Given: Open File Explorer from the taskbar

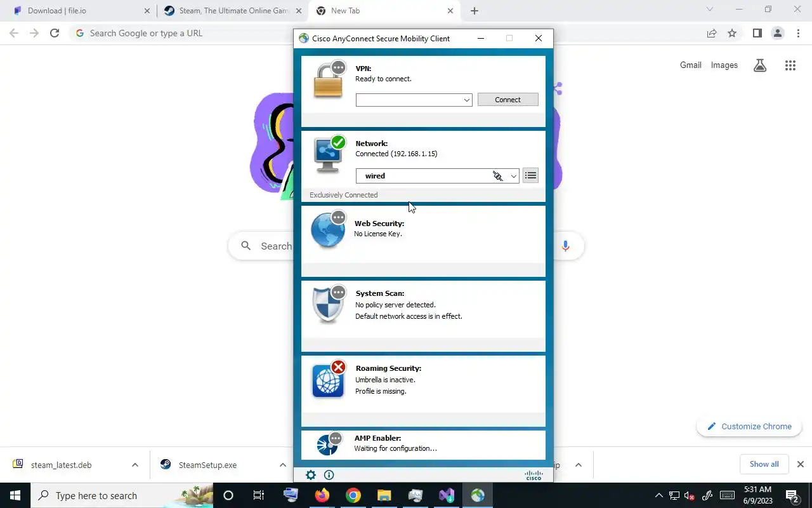Looking at the screenshot, I should (x=384, y=495).
